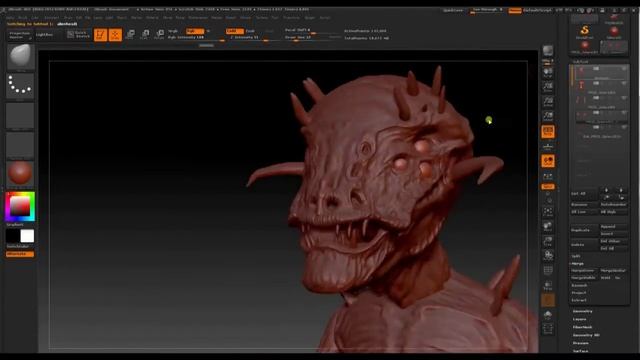Click the Rename subtool button
The width and height of the screenshot is (640, 360).
pyautogui.click(x=584, y=204)
